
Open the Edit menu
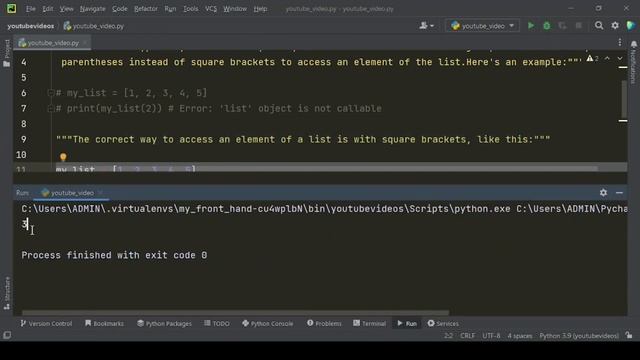[47, 9]
